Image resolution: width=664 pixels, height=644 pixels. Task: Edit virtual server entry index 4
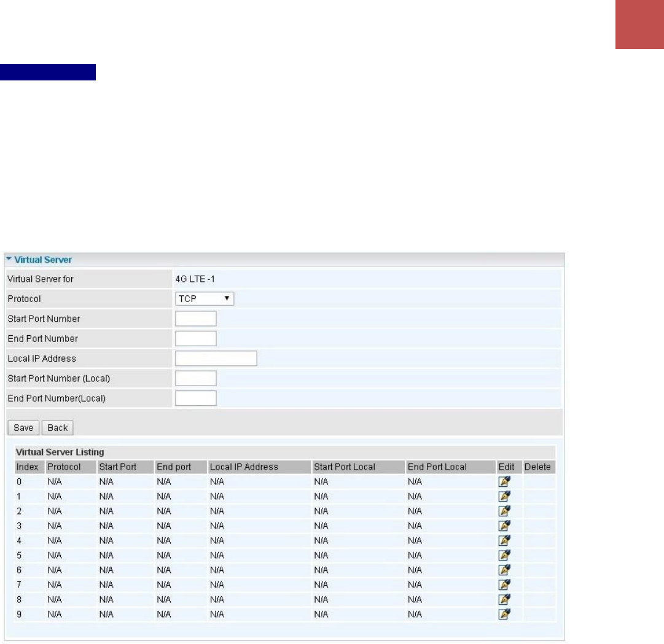504,540
